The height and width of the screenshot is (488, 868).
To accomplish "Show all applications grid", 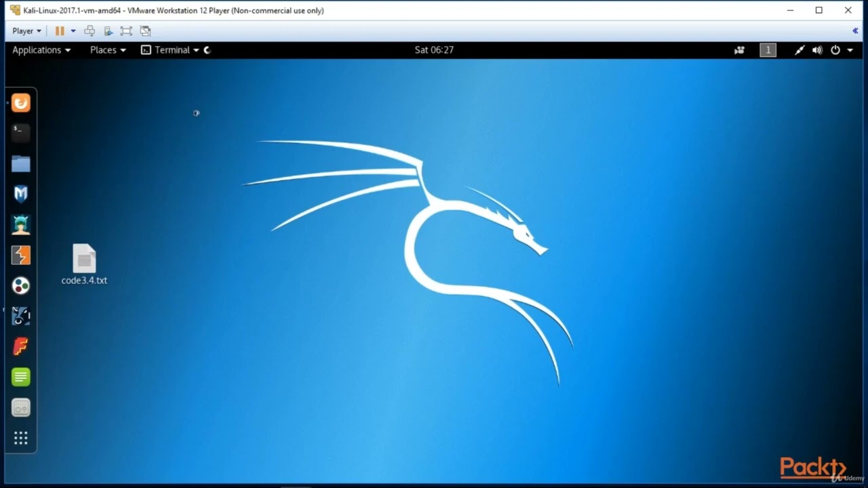I will click(21, 439).
